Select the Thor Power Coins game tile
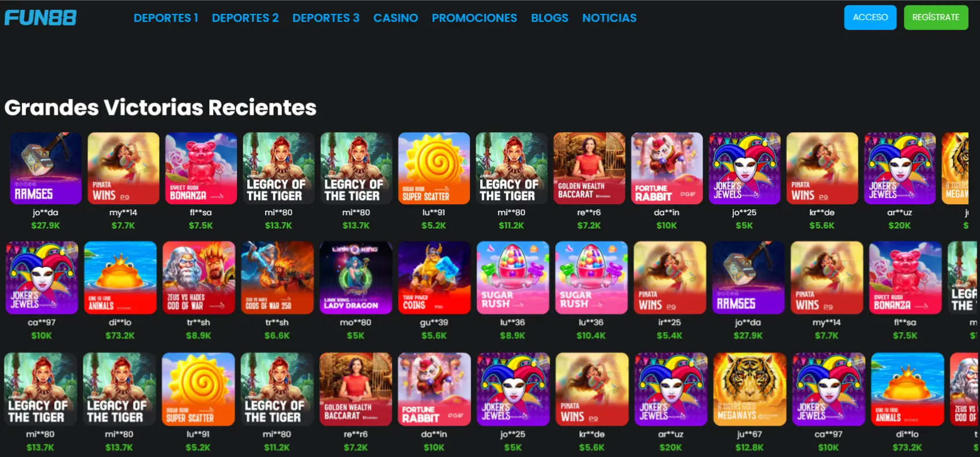The height and width of the screenshot is (457, 980). [434, 278]
